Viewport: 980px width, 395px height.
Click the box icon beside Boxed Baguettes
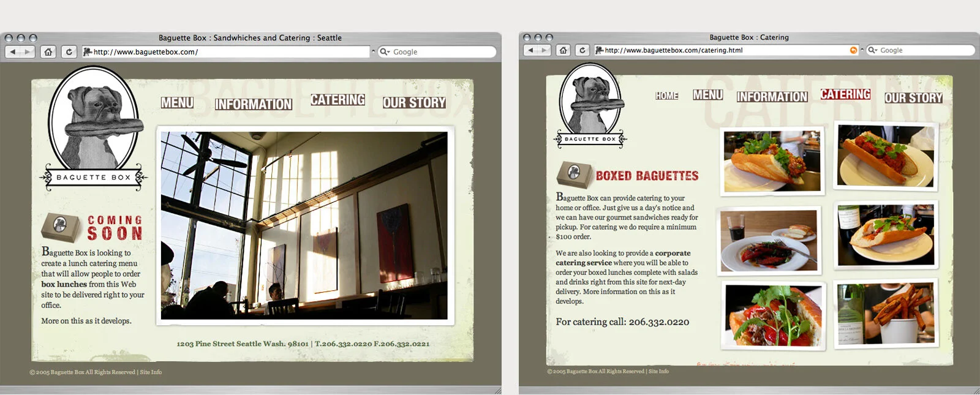(x=575, y=175)
